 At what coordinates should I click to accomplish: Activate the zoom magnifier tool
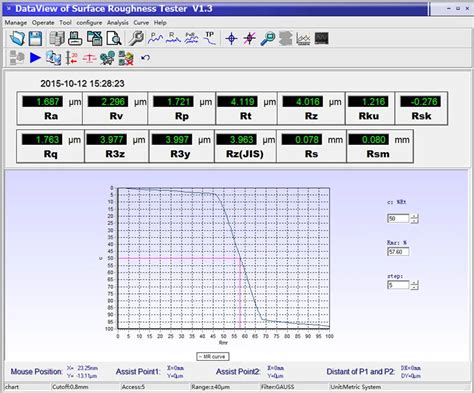pos(268,39)
